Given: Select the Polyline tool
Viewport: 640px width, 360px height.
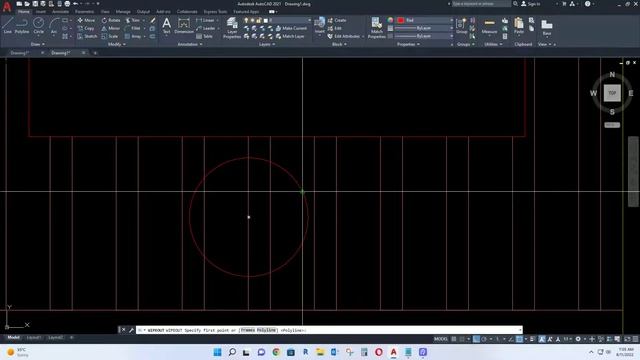Looking at the screenshot, I should pyautogui.click(x=22, y=25).
